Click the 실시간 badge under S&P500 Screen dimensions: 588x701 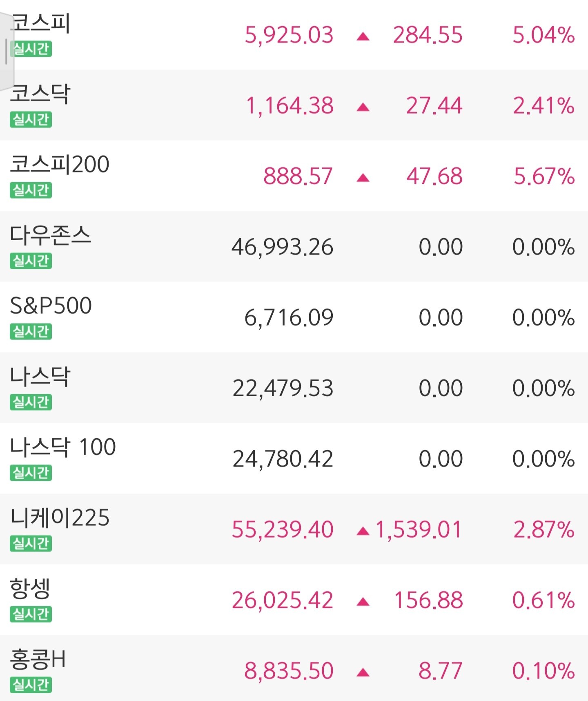(x=31, y=331)
